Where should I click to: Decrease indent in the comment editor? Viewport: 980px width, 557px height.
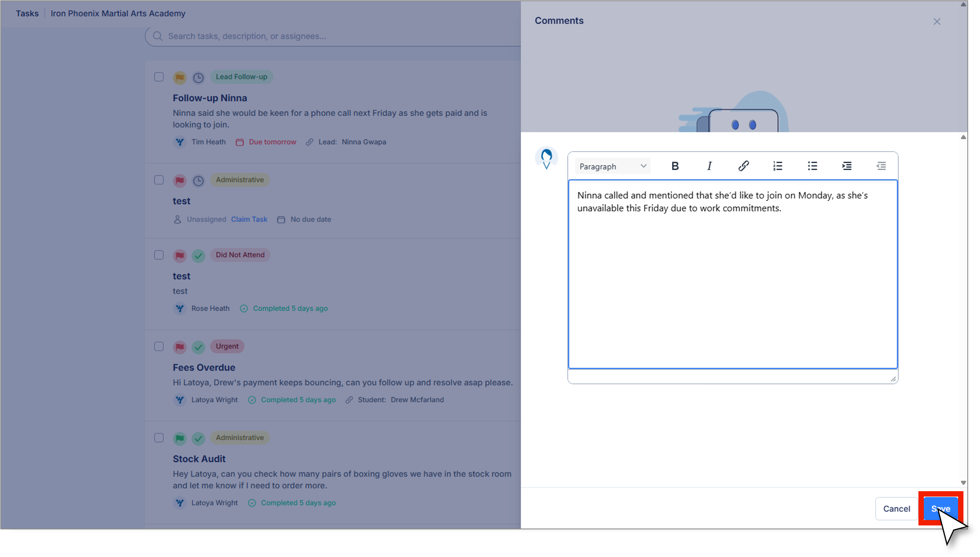coord(881,166)
